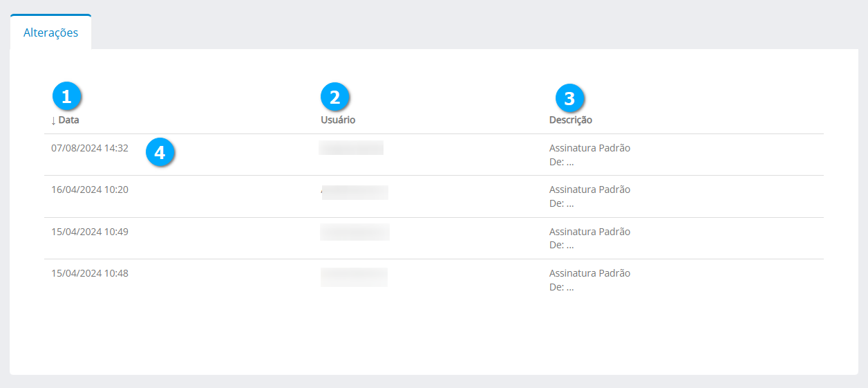The width and height of the screenshot is (868, 388).
Task: Click the numbered badge 4 marker
Action: pyautogui.click(x=160, y=153)
